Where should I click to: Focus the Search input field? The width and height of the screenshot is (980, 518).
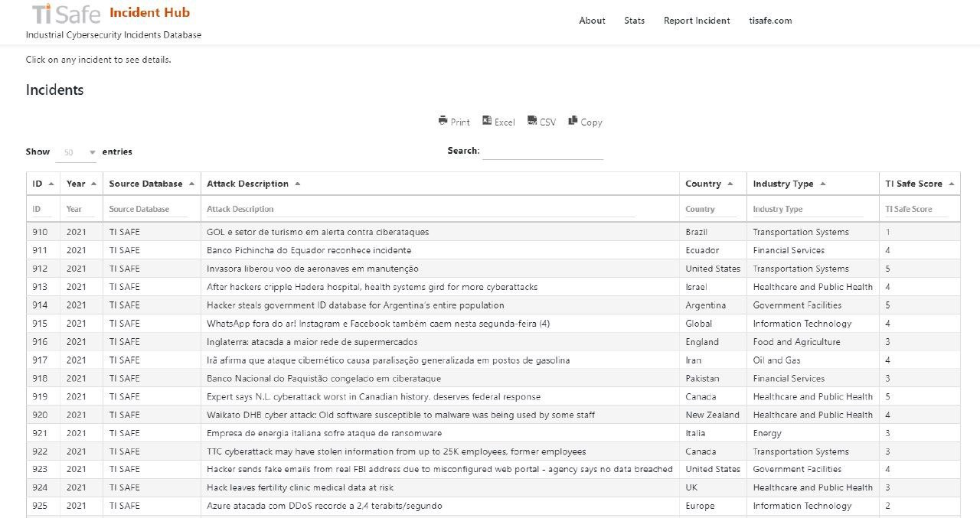(x=543, y=151)
